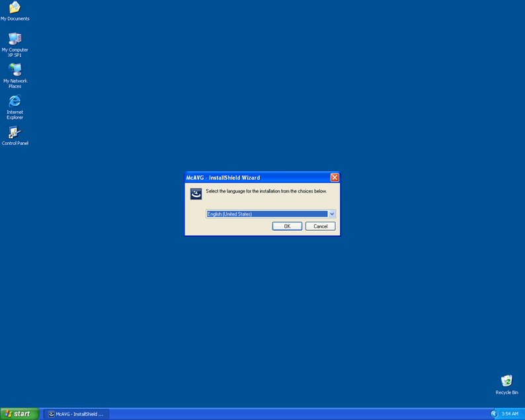
Task: Cancel the McAVG installation
Action: click(x=321, y=226)
